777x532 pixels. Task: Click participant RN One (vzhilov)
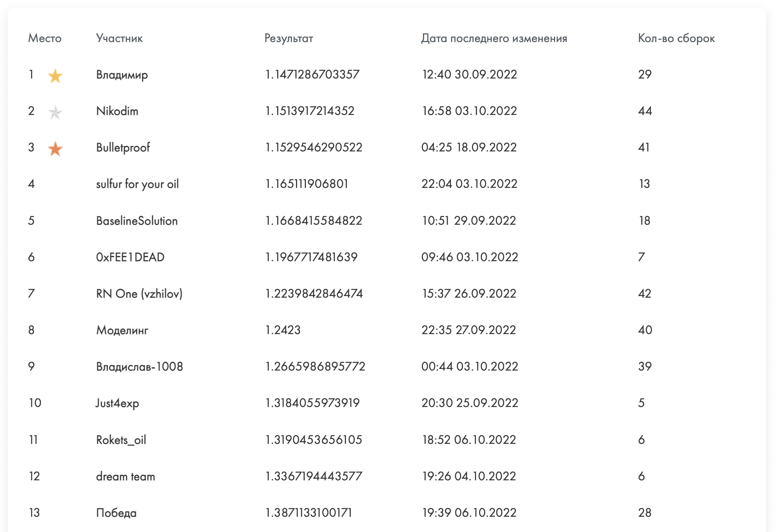click(x=139, y=294)
